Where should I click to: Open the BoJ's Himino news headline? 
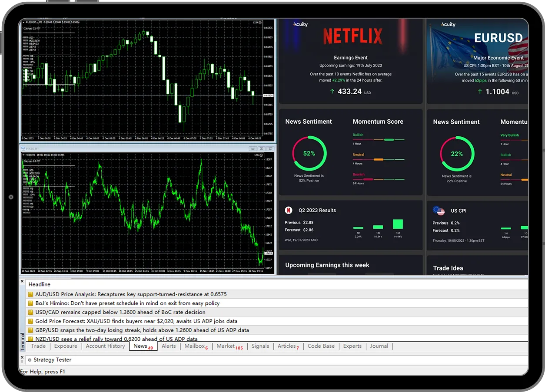(127, 303)
